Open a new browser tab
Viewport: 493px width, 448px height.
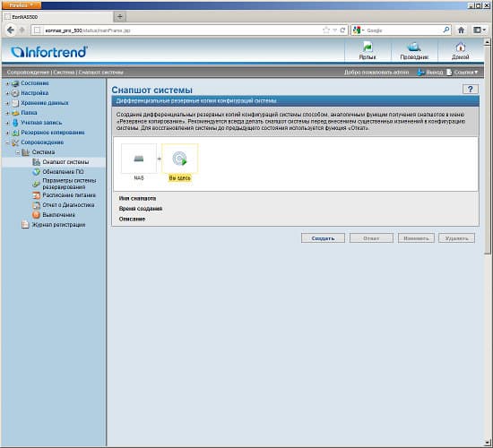(120, 17)
